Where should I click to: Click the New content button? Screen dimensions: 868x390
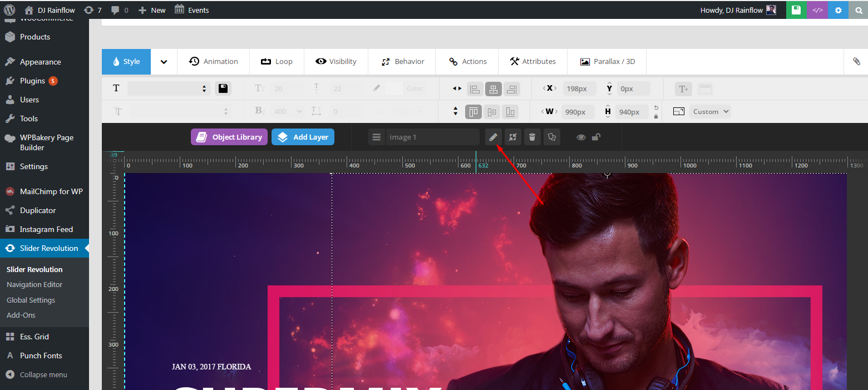152,10
